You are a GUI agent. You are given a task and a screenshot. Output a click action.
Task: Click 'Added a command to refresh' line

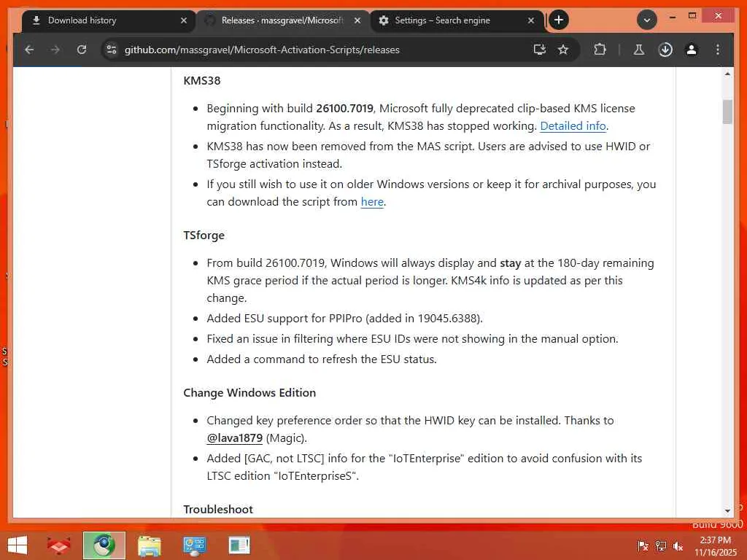tap(322, 359)
